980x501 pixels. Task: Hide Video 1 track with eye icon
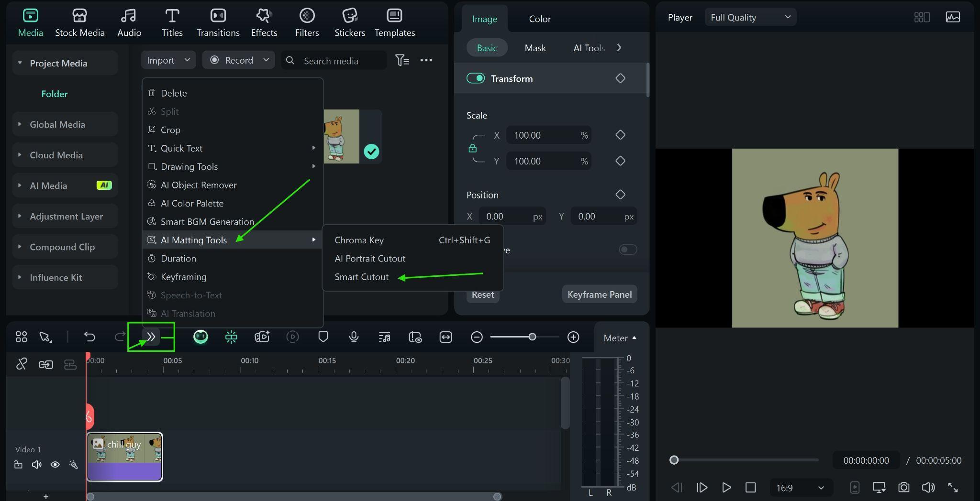55,465
